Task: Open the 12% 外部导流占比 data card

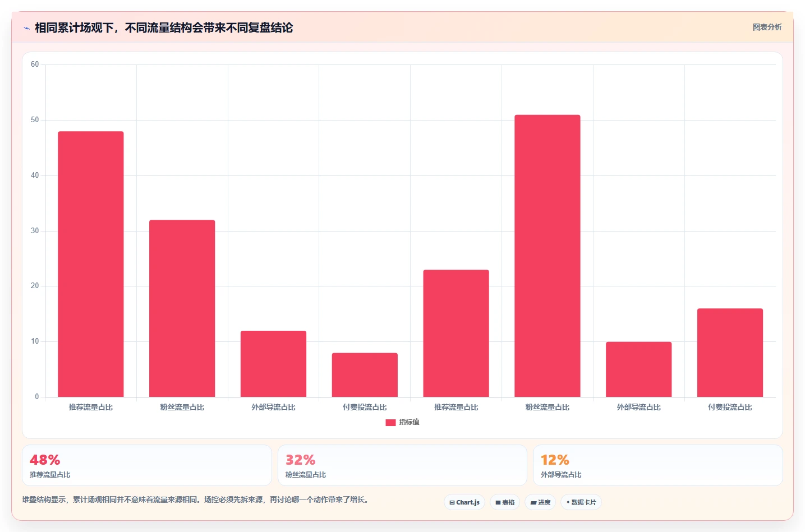Action: click(657, 465)
